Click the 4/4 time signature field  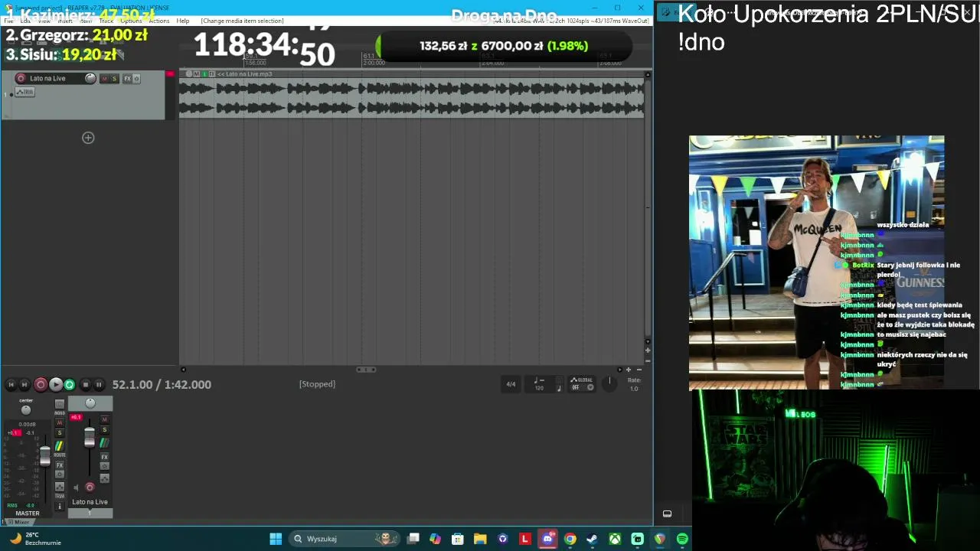coord(511,384)
